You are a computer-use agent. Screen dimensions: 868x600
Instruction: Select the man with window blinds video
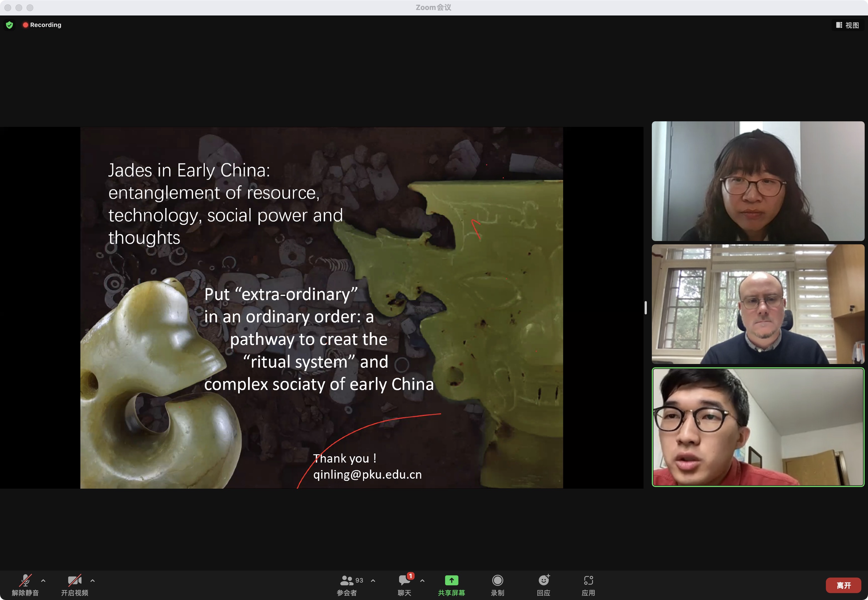(x=758, y=304)
